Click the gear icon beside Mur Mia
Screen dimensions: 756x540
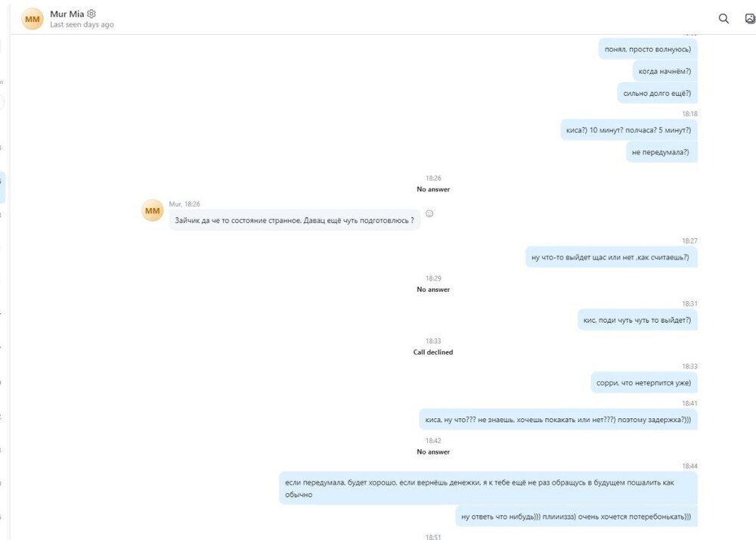pos(92,14)
